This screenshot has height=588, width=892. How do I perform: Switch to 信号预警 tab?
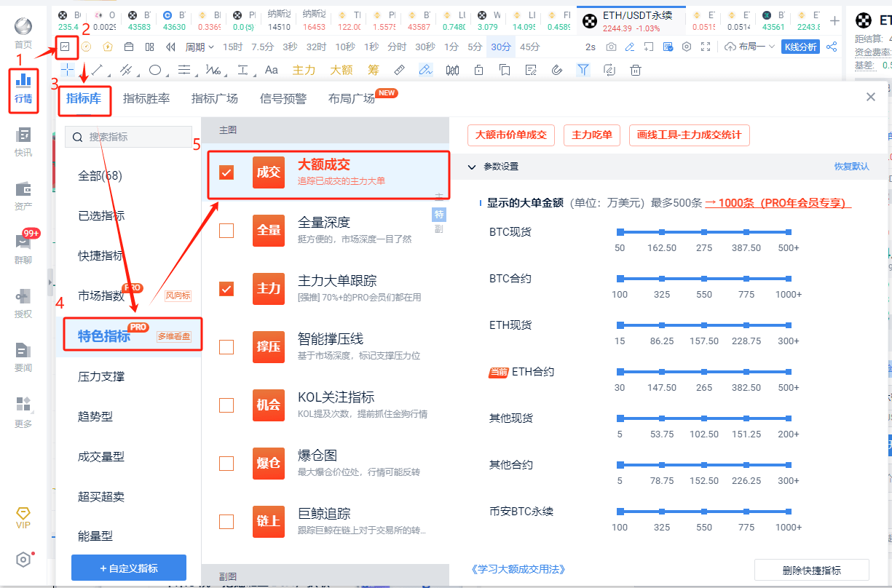coord(283,98)
